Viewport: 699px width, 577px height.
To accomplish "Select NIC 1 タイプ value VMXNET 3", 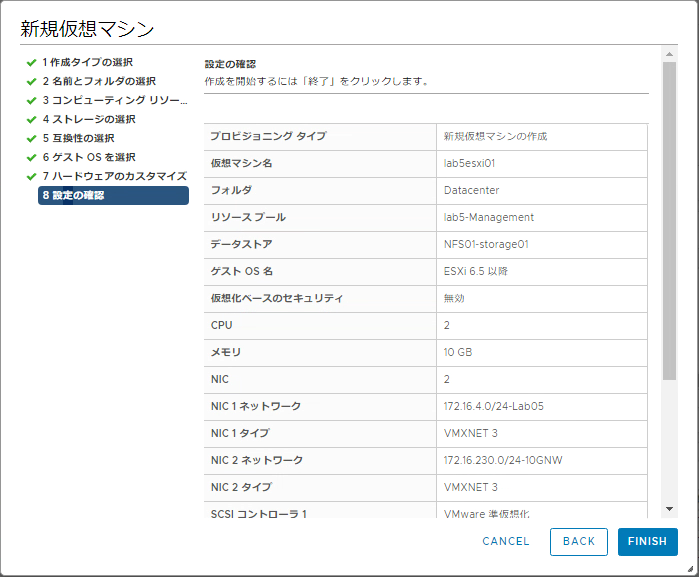I will click(x=470, y=433).
